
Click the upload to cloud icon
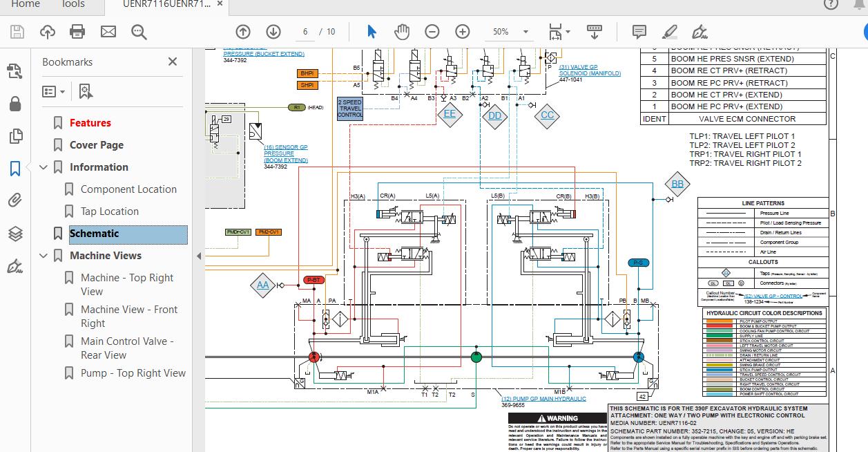click(47, 32)
